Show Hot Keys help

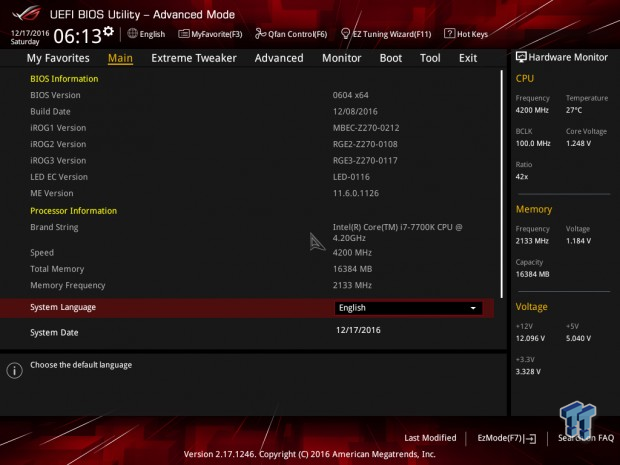click(466, 34)
